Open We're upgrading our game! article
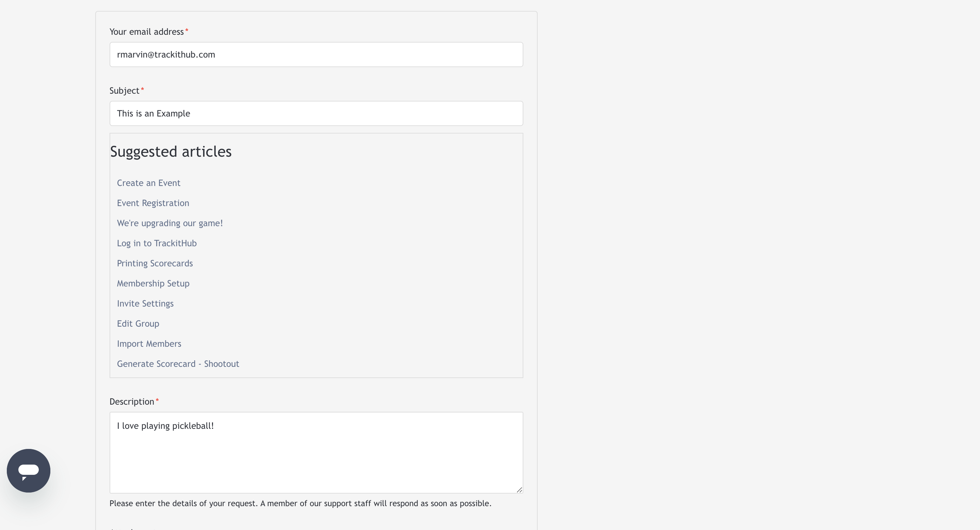 (x=170, y=223)
